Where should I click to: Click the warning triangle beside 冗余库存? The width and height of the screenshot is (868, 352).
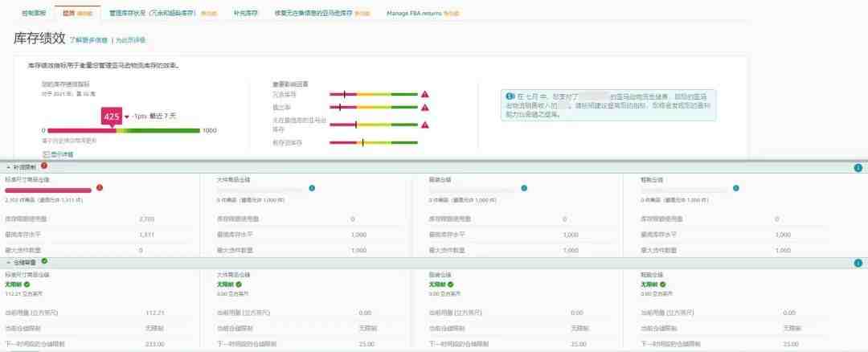424,95
